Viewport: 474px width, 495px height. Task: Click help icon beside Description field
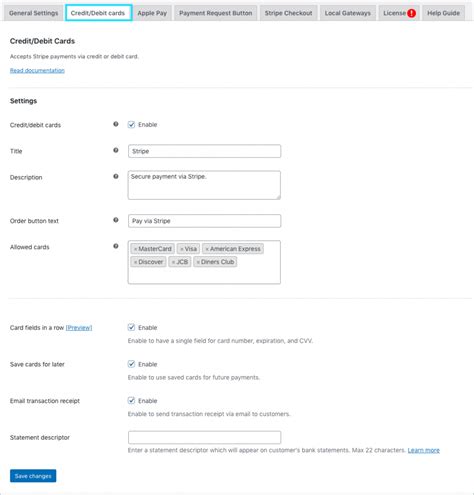pos(116,176)
